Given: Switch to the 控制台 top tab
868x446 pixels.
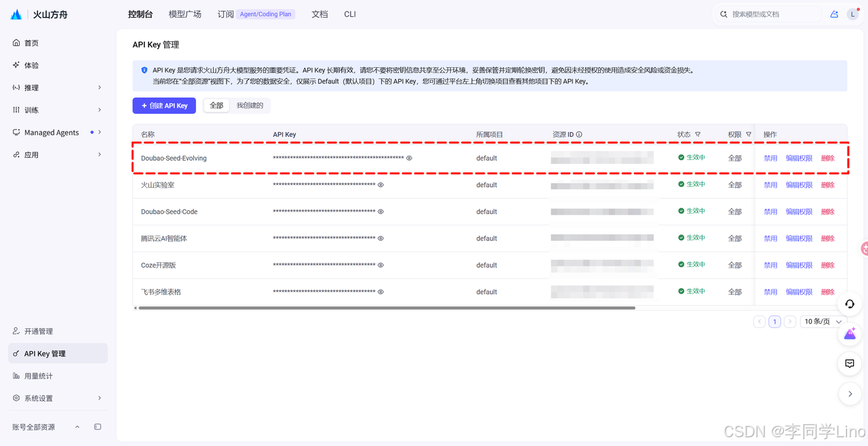Looking at the screenshot, I should [140, 14].
